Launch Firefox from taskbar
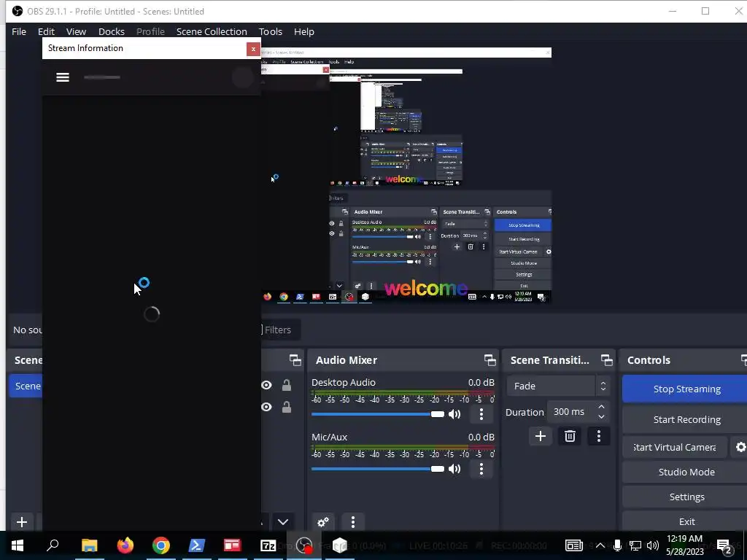The height and width of the screenshot is (560, 747). coord(125,545)
